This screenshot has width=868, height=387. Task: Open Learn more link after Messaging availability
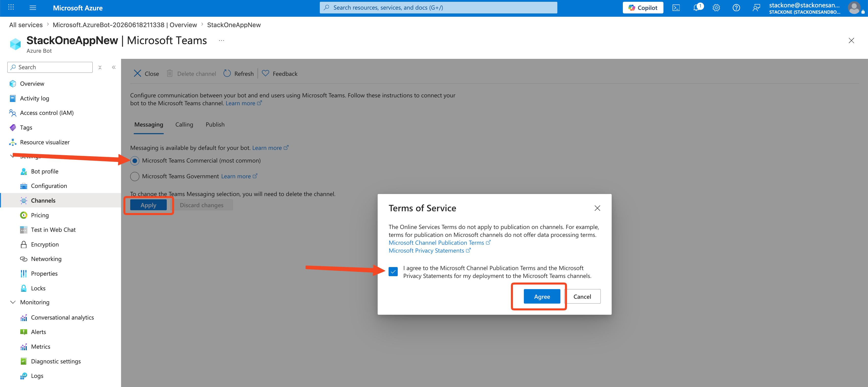[270, 148]
